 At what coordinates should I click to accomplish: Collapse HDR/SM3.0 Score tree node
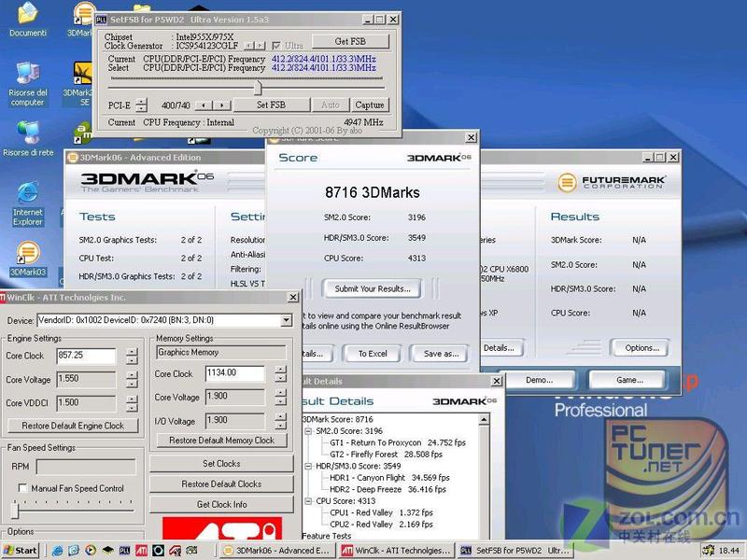click(308, 466)
